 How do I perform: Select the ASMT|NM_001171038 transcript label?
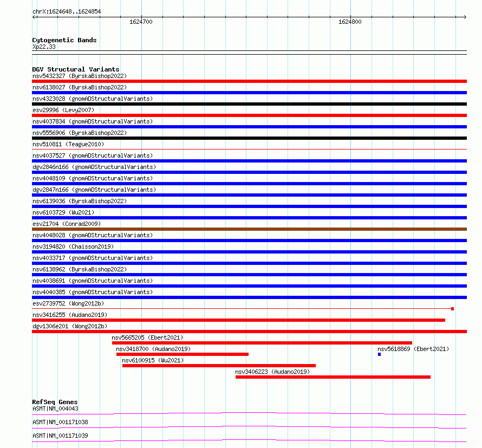60,422
